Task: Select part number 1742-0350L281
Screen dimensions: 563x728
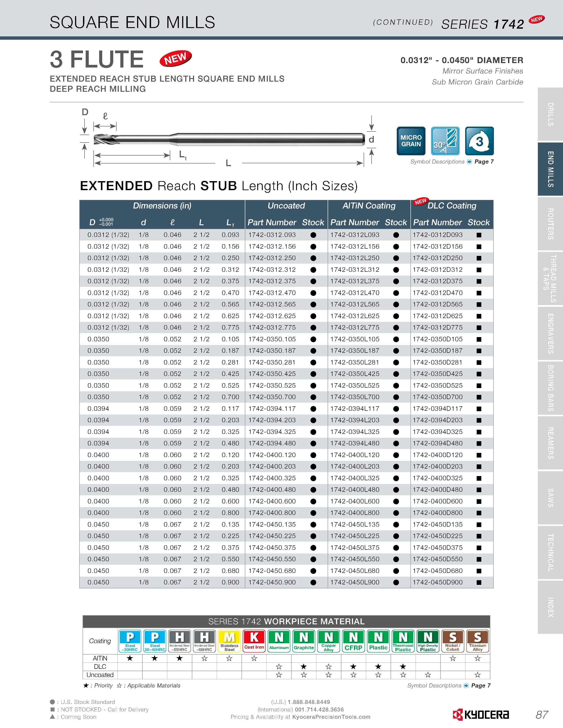Action: pyautogui.click(x=355, y=362)
